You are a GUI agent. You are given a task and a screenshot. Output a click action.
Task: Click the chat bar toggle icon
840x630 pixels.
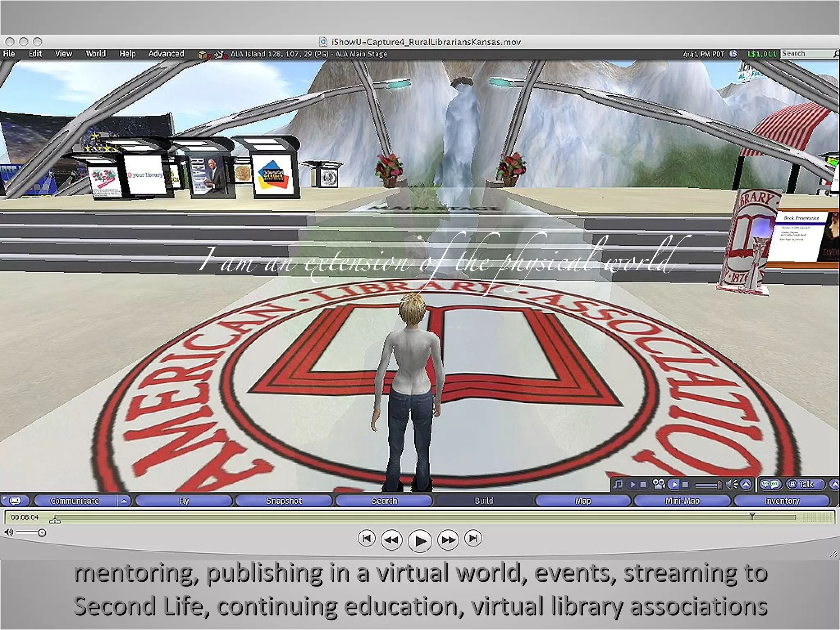[x=15, y=501]
